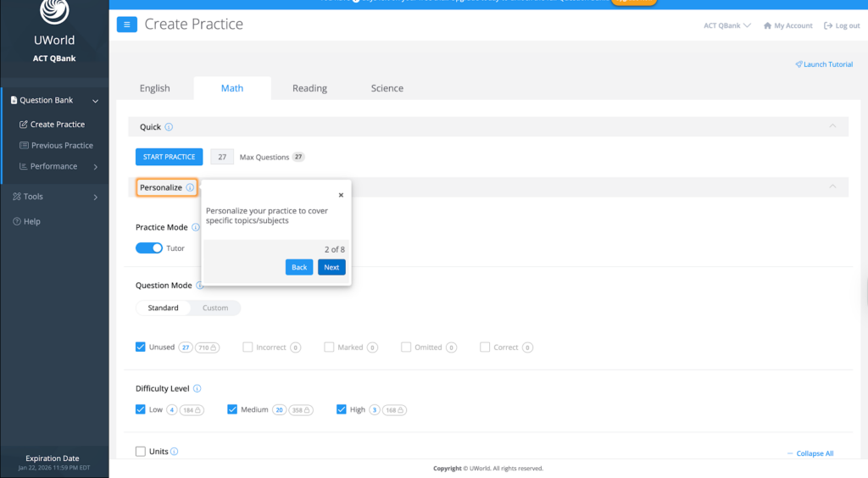Select Standard question mode
The width and height of the screenshot is (868, 478).
[164, 308]
